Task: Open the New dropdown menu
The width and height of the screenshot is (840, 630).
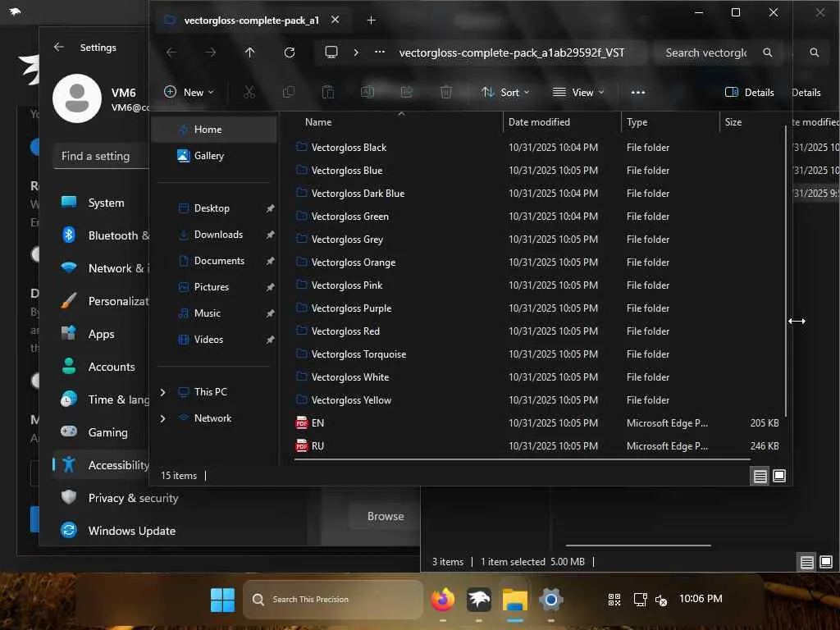Action: [189, 92]
